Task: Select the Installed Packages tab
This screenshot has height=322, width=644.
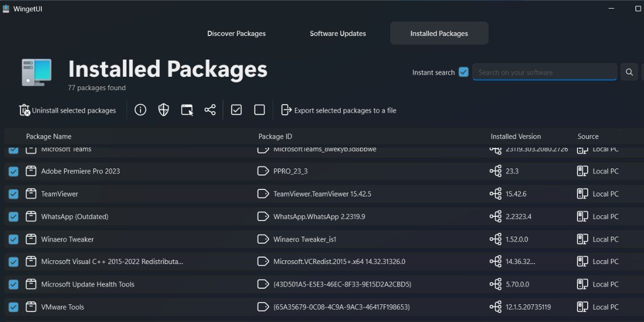Action: click(439, 33)
